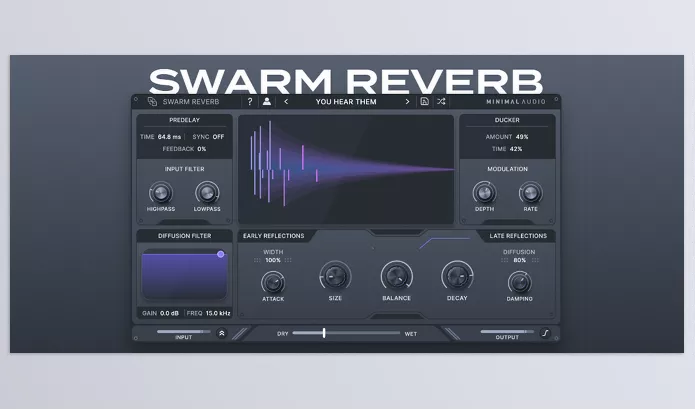This screenshot has height=409, width=695.
Task: Select the LATE REFLECTIONS tab
Action: 518,236
